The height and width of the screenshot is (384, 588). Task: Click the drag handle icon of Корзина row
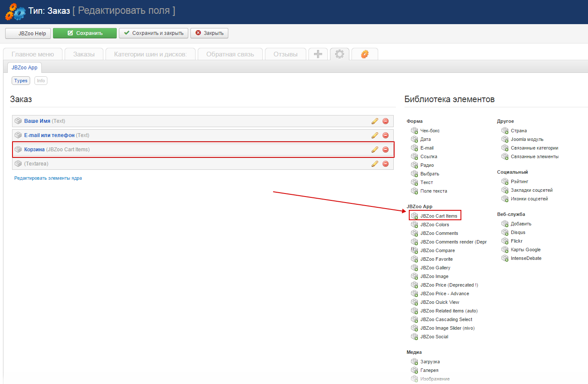click(18, 150)
